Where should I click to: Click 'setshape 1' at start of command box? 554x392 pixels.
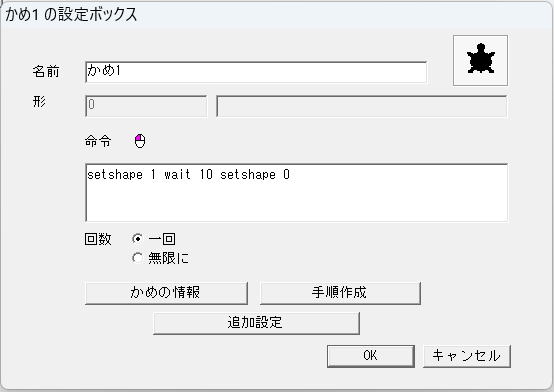(x=121, y=175)
